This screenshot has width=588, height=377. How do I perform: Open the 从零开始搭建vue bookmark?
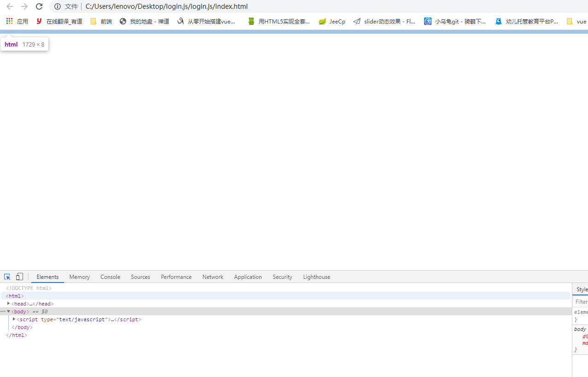point(206,21)
